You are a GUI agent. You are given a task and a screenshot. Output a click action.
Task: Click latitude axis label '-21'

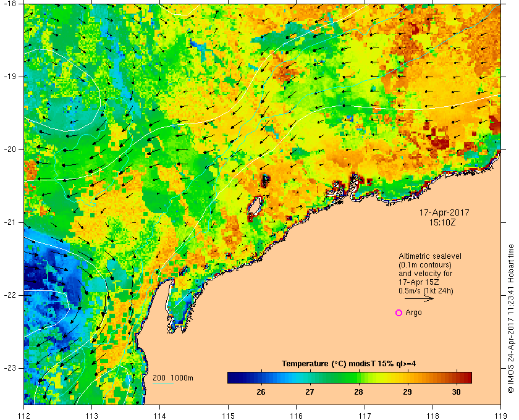click(9, 222)
